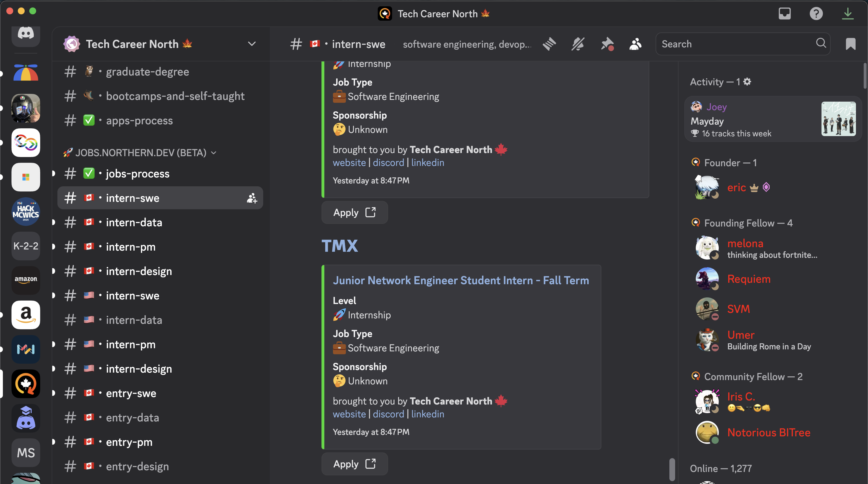Open the jobs-process channel

160,174
